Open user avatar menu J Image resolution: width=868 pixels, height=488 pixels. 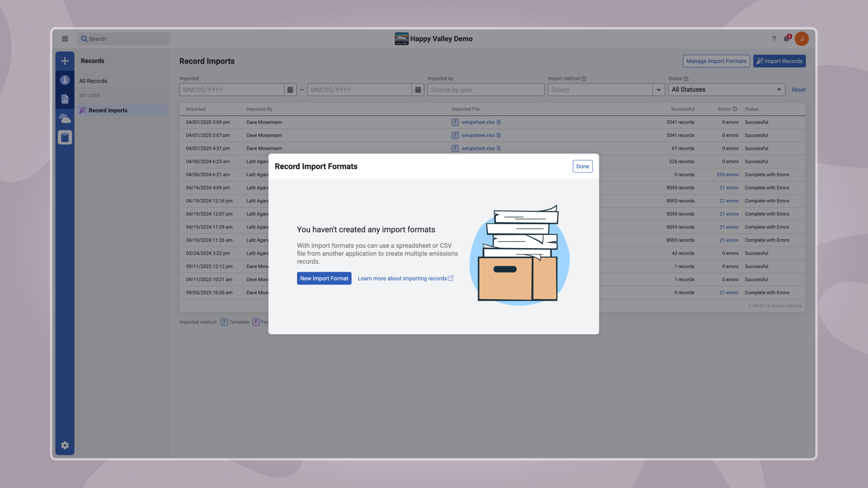(x=802, y=39)
